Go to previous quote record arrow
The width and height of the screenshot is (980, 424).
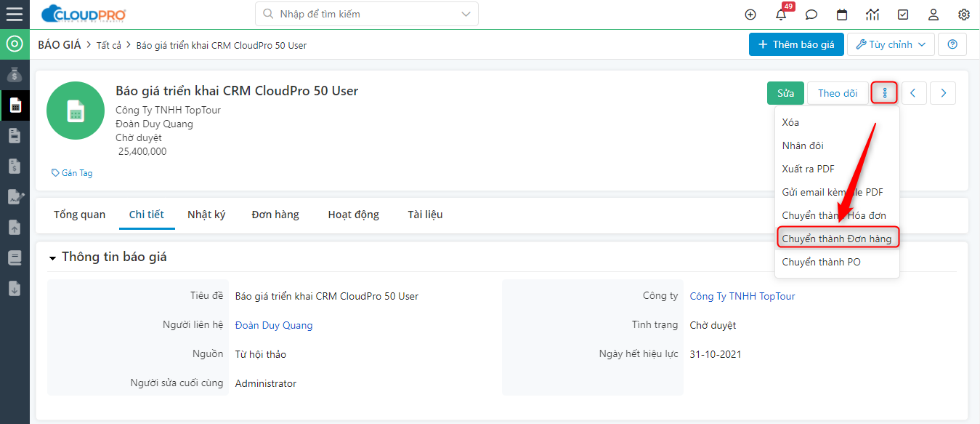tap(913, 93)
